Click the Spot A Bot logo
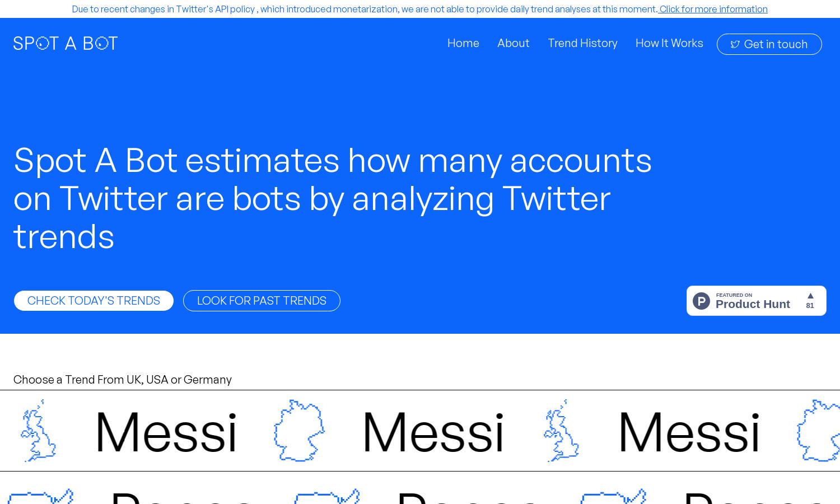Image resolution: width=840 pixels, height=504 pixels. (66, 43)
